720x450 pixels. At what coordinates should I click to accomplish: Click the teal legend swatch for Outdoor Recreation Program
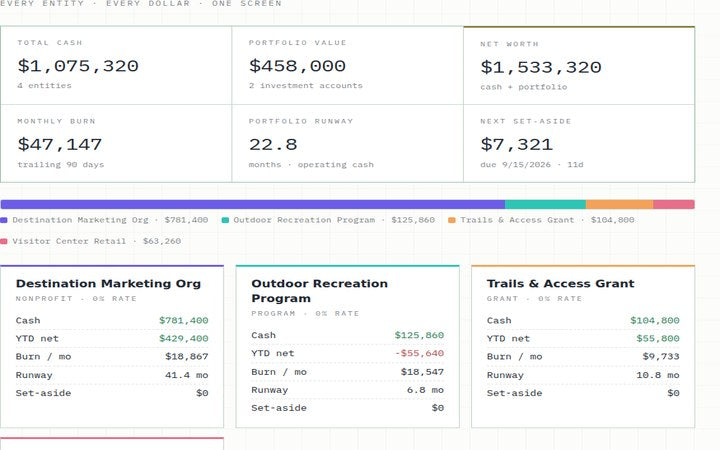point(225,220)
